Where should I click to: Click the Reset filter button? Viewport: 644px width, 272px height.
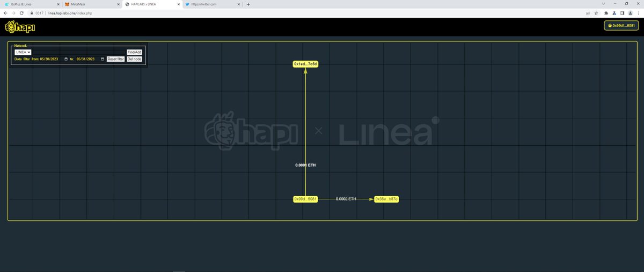coord(116,59)
